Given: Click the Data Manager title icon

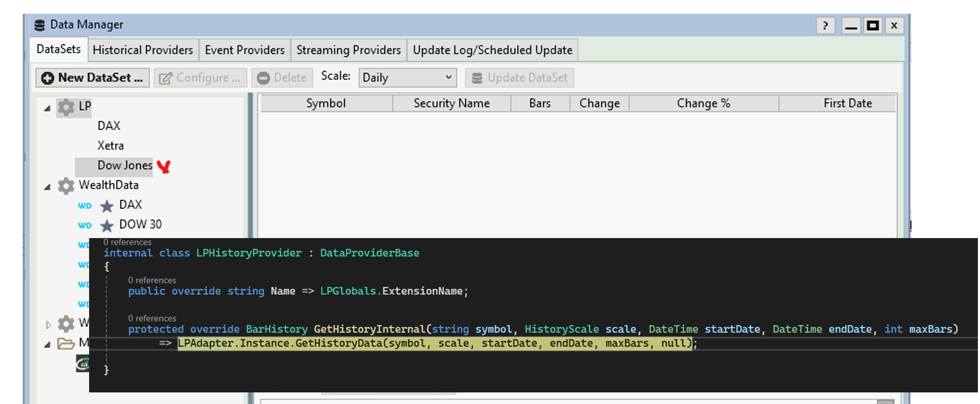Looking at the screenshot, I should coord(40,25).
